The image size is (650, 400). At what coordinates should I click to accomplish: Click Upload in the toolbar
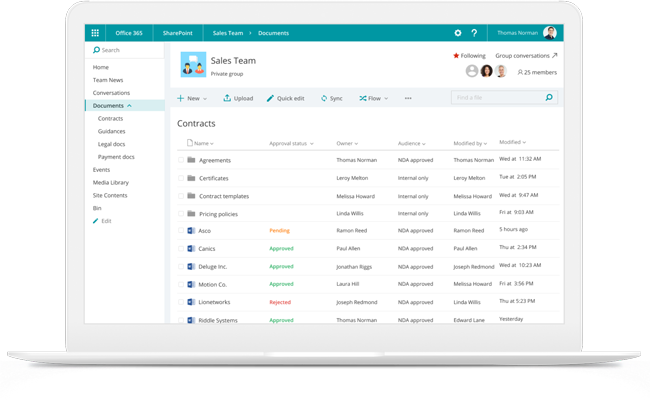(238, 98)
